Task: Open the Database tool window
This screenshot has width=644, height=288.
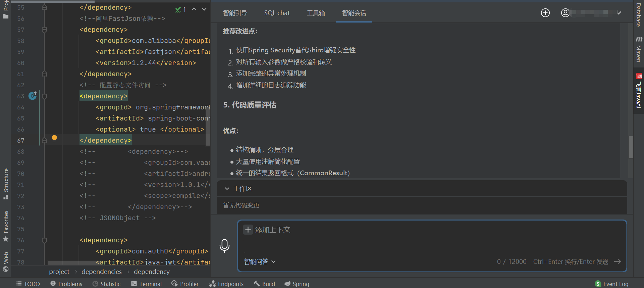Action: click(639, 15)
